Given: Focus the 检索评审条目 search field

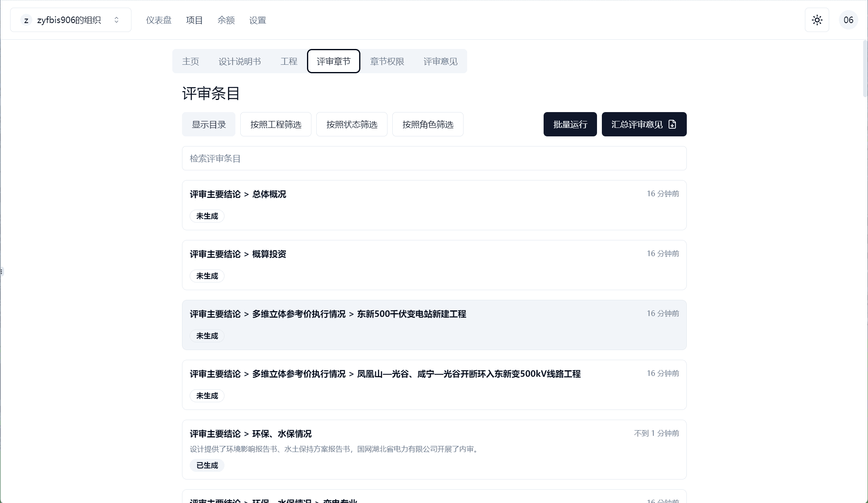Looking at the screenshot, I should (x=434, y=158).
